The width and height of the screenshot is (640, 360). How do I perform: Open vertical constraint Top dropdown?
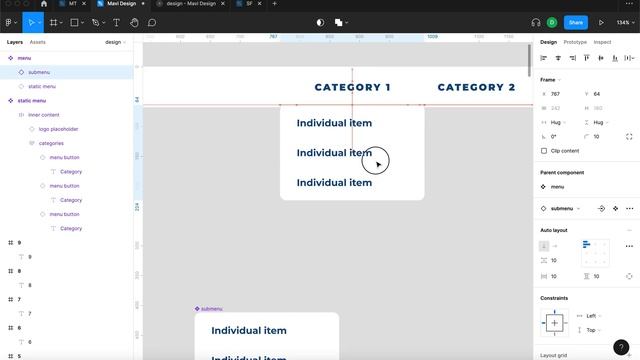pyautogui.click(x=593, y=330)
